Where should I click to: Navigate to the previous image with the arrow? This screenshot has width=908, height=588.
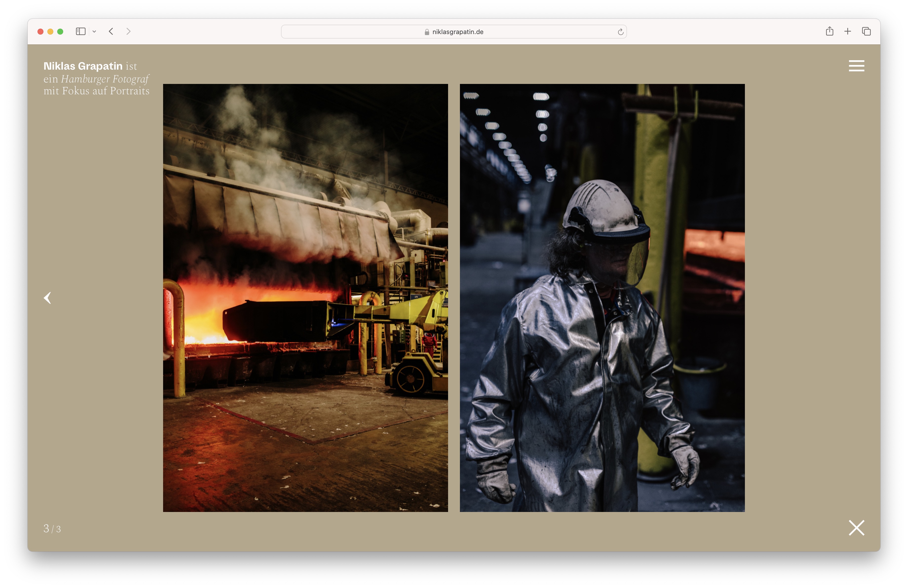coord(48,298)
